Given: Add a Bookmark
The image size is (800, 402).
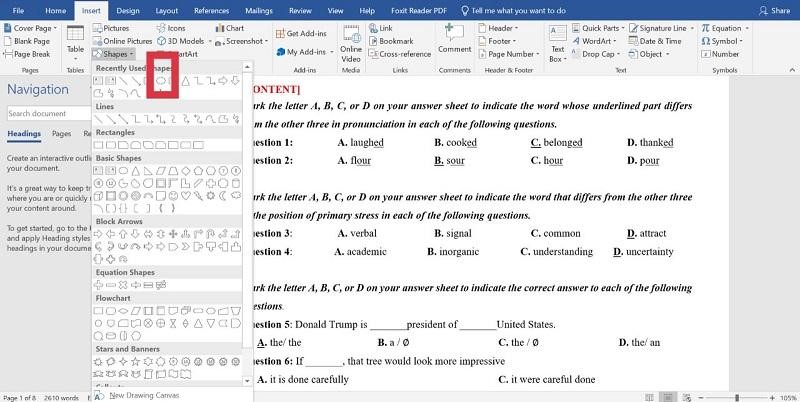Looking at the screenshot, I should (x=391, y=41).
